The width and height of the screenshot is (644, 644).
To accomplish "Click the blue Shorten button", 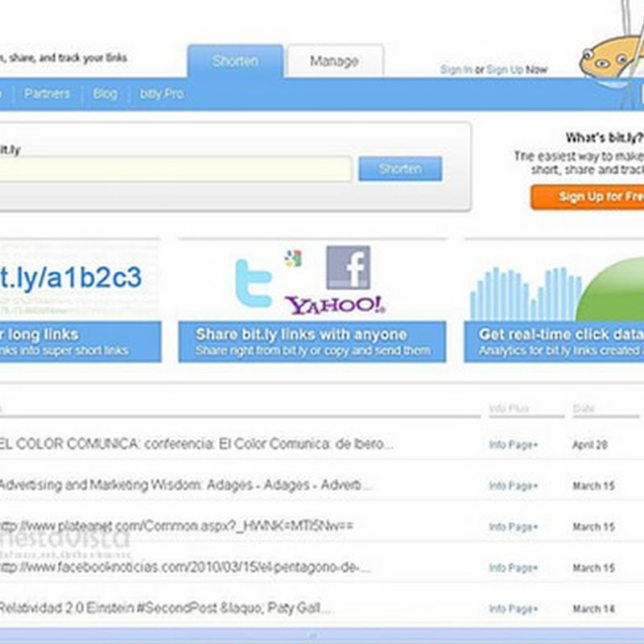I will pos(400,168).
